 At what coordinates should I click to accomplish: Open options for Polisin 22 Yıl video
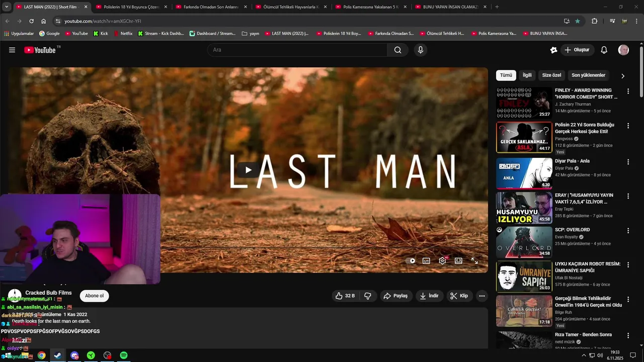tap(628, 126)
